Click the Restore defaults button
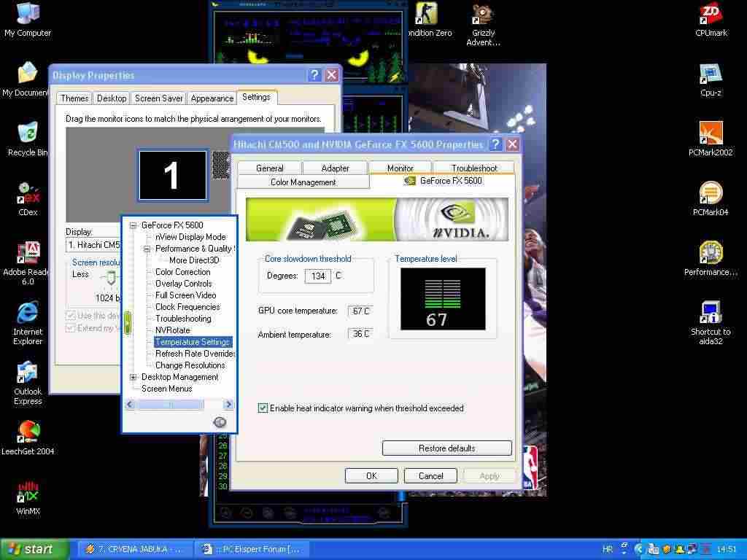747x560 pixels. 446,448
